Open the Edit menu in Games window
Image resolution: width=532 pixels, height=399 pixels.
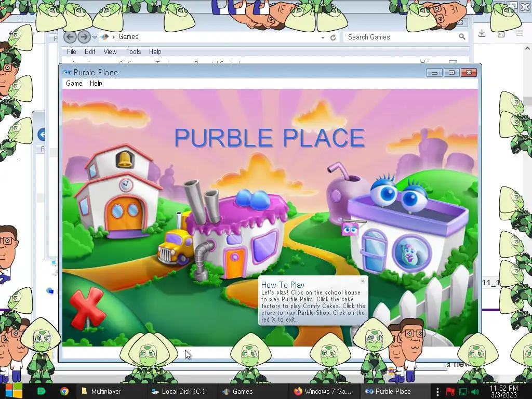(x=90, y=51)
